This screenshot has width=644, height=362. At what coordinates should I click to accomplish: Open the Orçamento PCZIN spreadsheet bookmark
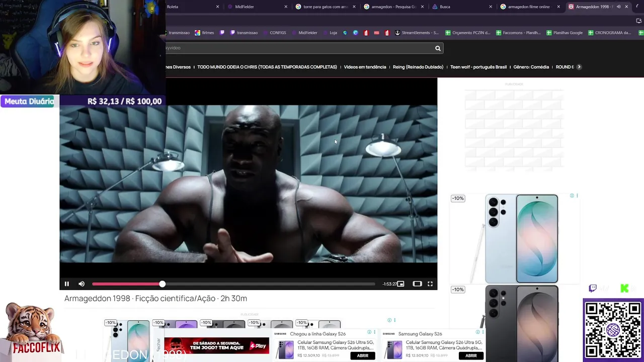468,33
